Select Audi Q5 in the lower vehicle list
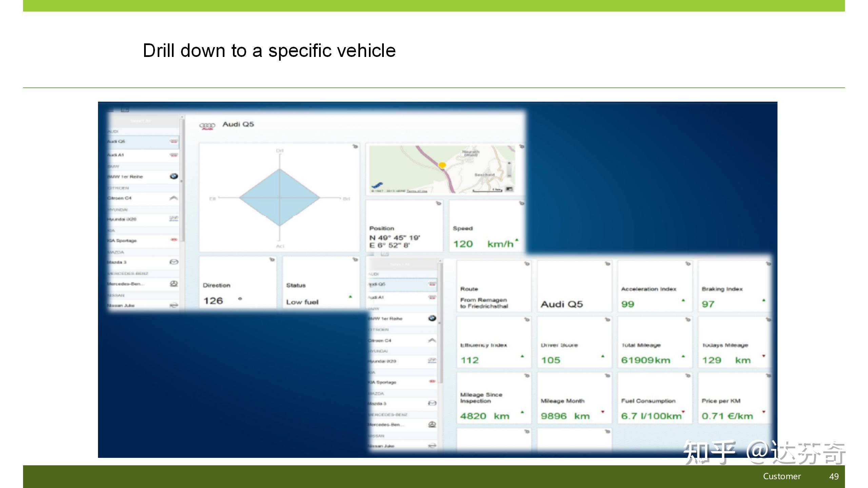Screen dimensions: 868x488 [403, 284]
